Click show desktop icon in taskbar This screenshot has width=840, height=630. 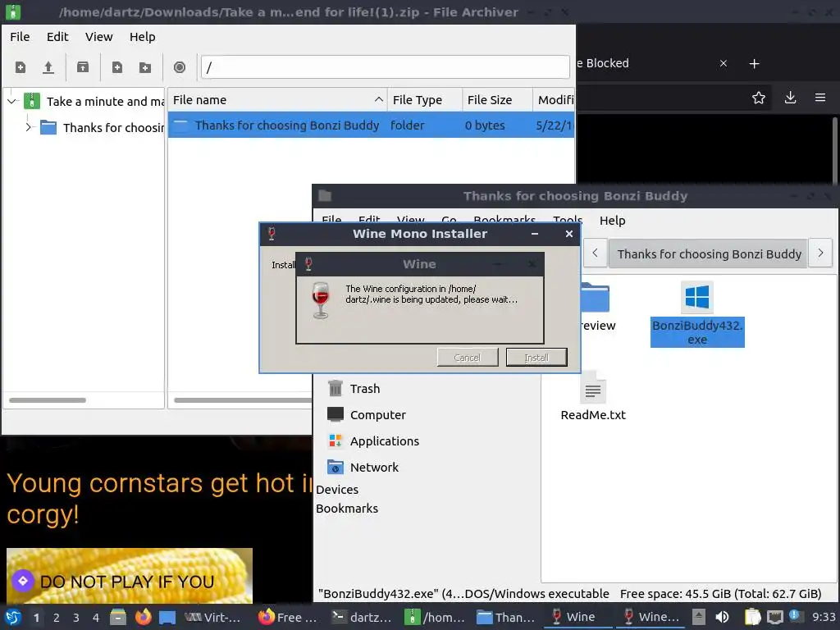[x=167, y=617]
